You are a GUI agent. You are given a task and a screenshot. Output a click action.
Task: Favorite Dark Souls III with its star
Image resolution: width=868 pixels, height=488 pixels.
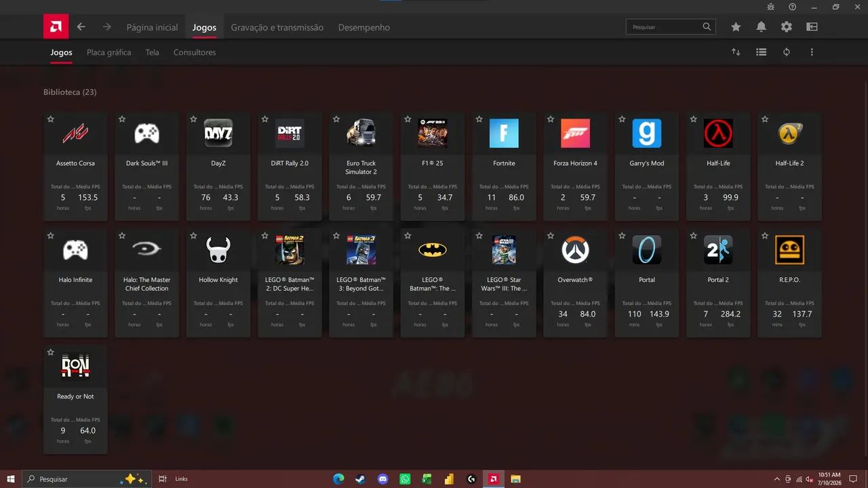click(x=122, y=119)
